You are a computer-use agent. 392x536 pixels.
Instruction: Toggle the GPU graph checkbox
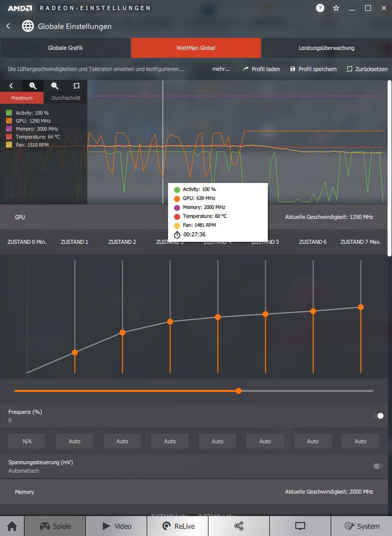(x=9, y=121)
